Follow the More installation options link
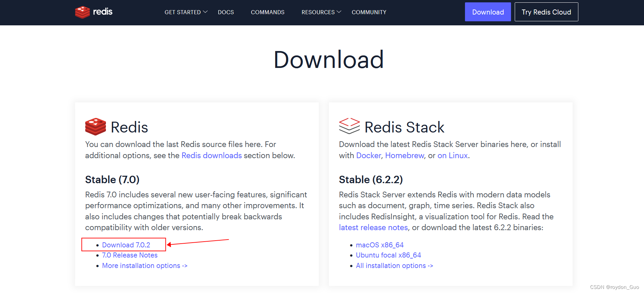Viewport: 644px width, 293px height. pyautogui.click(x=145, y=266)
